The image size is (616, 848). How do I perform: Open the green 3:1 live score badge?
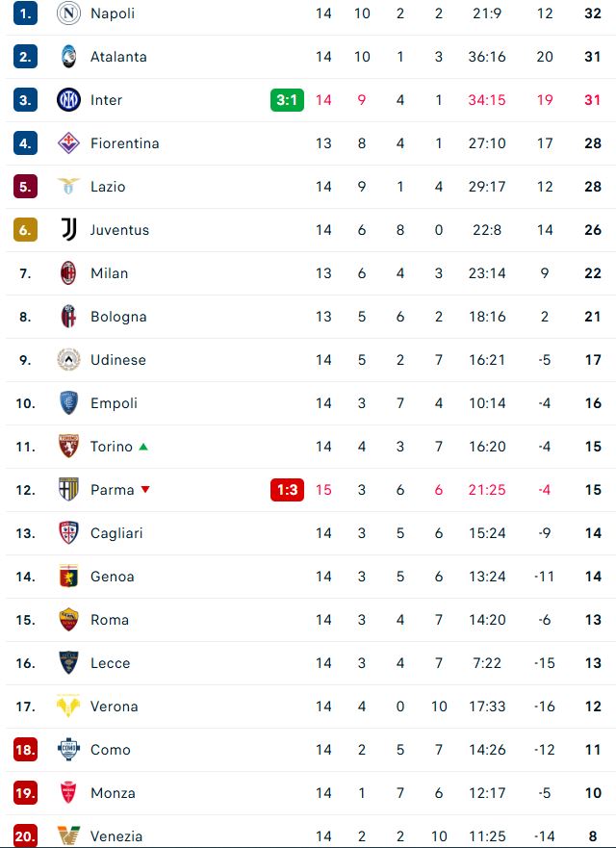coord(287,100)
